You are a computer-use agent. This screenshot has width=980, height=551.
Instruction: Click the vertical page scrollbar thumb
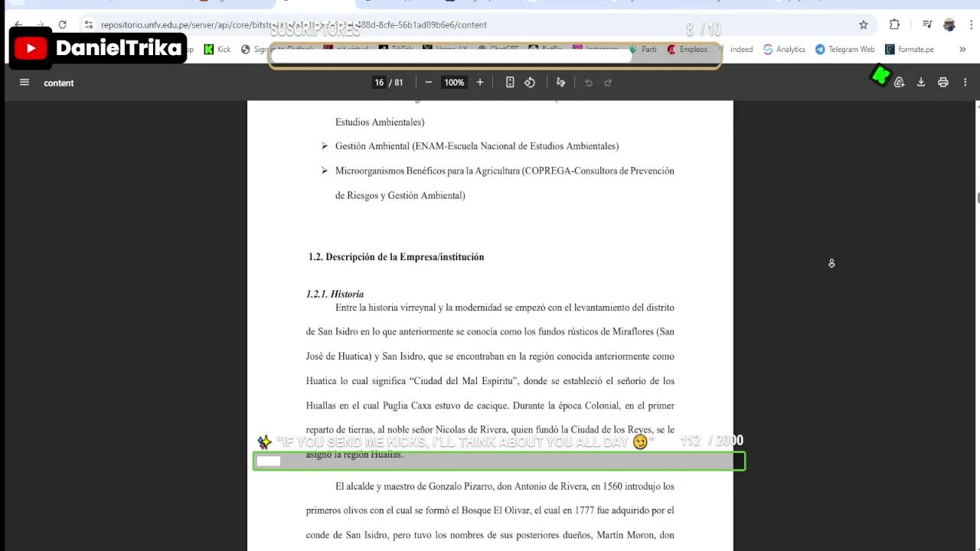tap(978, 198)
